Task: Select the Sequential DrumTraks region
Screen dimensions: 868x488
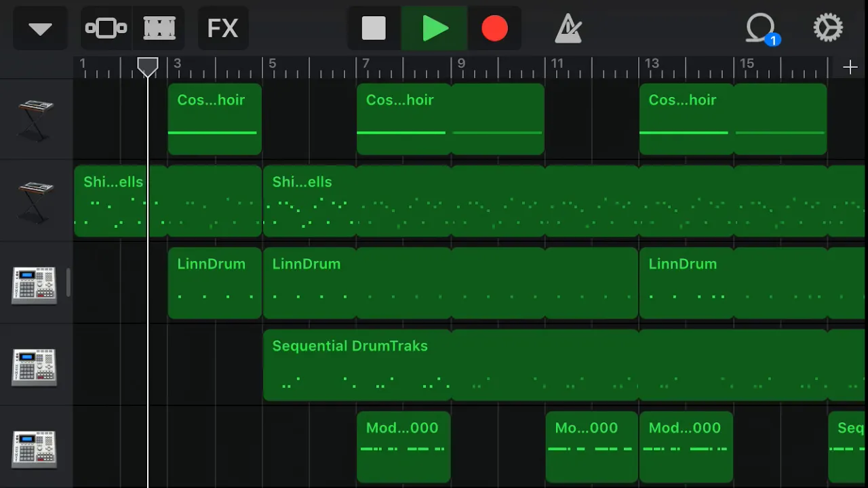Action: pyautogui.click(x=564, y=365)
